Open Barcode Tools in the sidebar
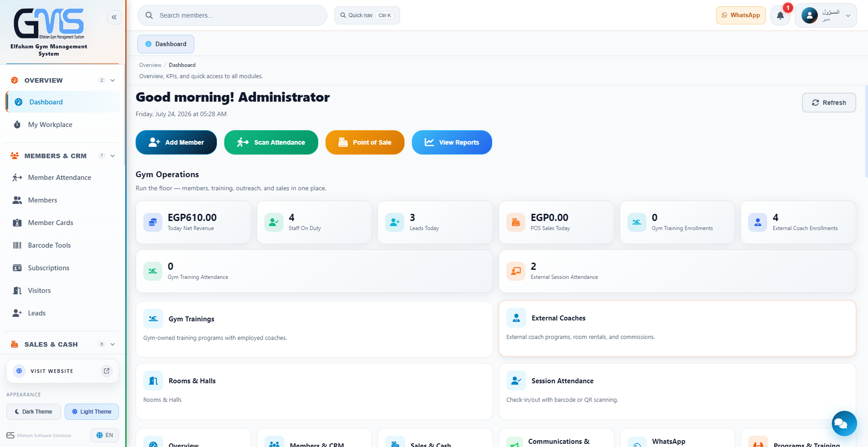This screenshot has height=447, width=868. pyautogui.click(x=63, y=245)
